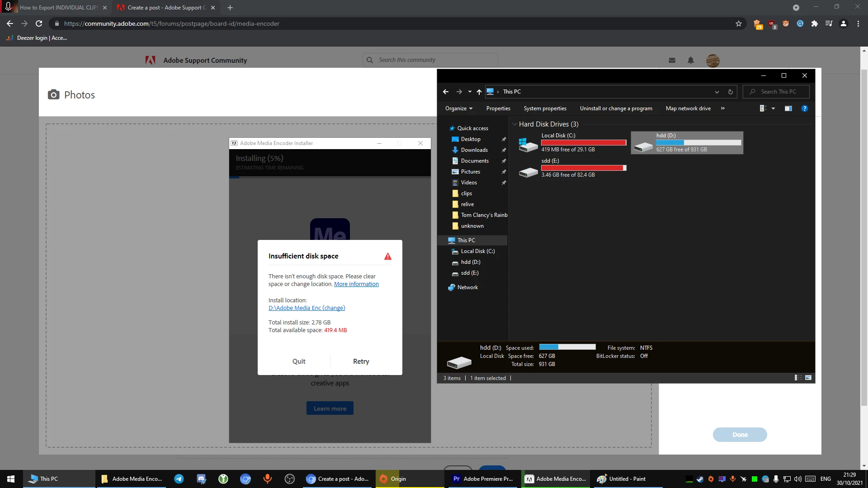This screenshot has height=488, width=868.
Task: Open the Chrome profile icon menu
Action: point(843,23)
